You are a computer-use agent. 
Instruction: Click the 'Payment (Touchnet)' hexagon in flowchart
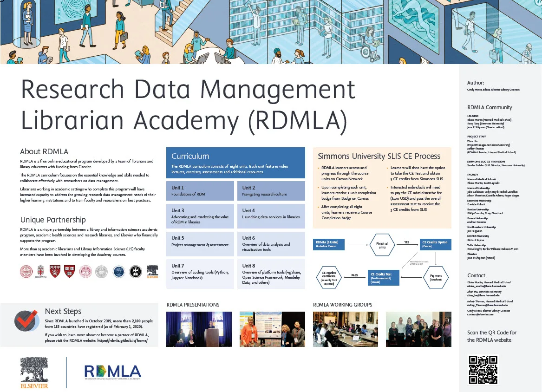coord(436,277)
